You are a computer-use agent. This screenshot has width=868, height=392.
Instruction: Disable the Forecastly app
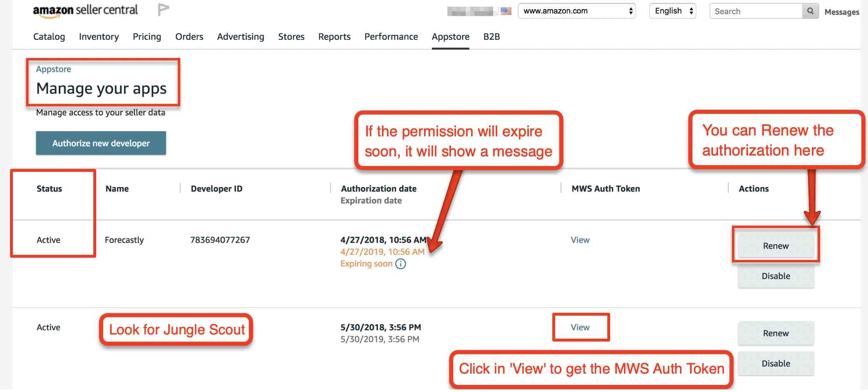(x=776, y=276)
